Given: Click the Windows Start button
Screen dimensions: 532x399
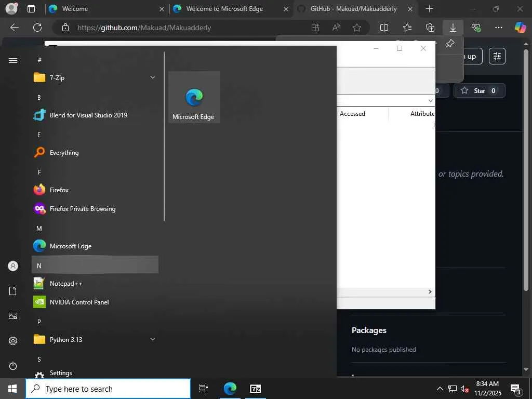Looking at the screenshot, I should point(12,389).
